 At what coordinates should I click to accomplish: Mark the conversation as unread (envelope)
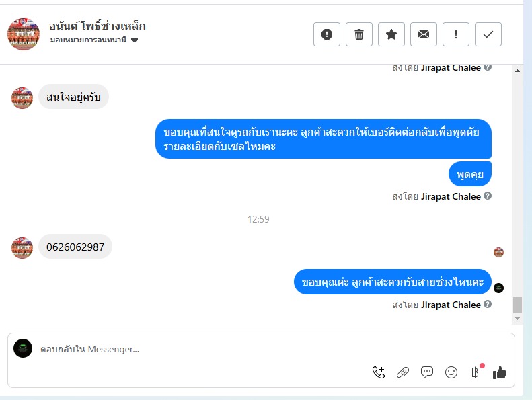click(x=424, y=34)
